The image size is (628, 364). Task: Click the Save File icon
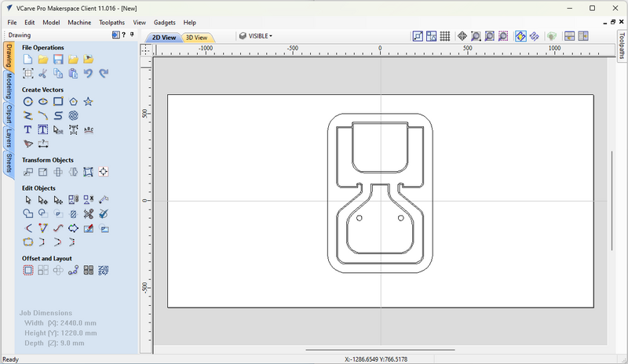tap(58, 59)
